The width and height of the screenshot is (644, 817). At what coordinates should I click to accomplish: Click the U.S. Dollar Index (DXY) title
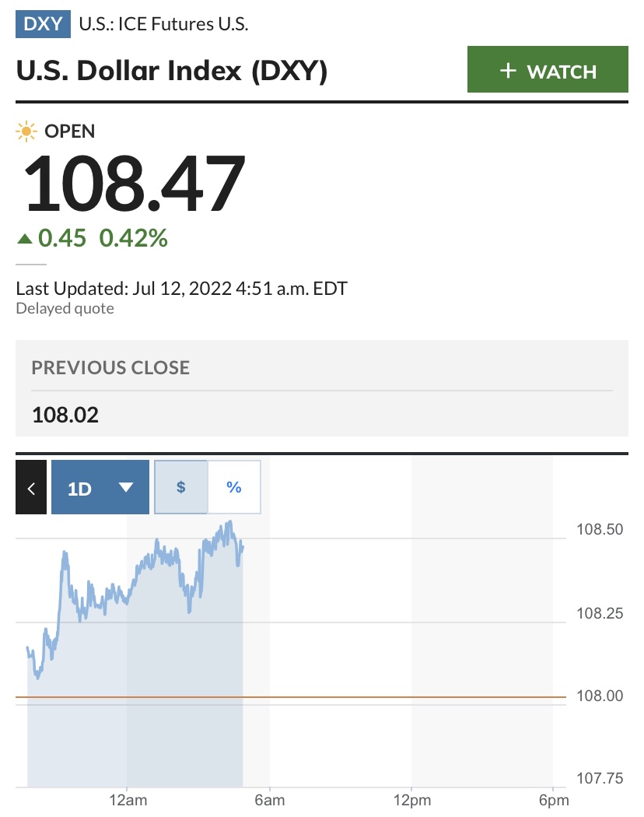(171, 72)
